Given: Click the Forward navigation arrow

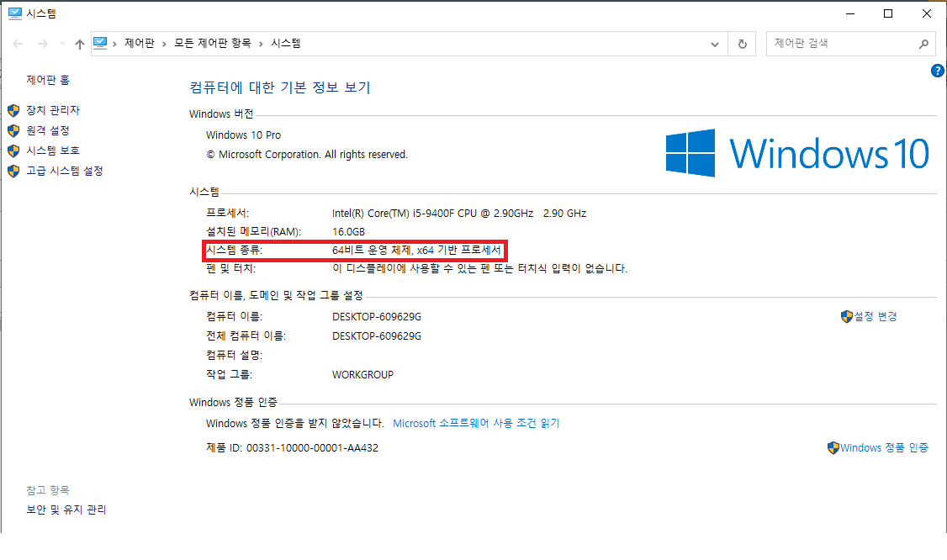Looking at the screenshot, I should 42,44.
